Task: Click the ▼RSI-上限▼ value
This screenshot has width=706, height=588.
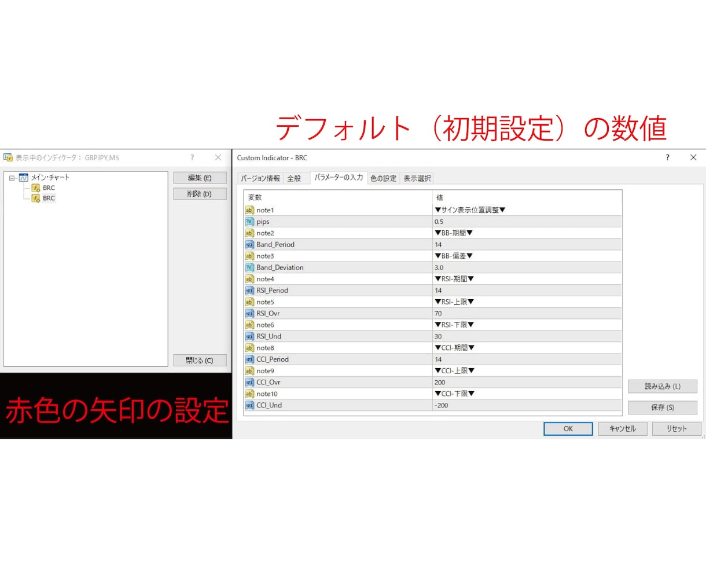Action: point(454,302)
